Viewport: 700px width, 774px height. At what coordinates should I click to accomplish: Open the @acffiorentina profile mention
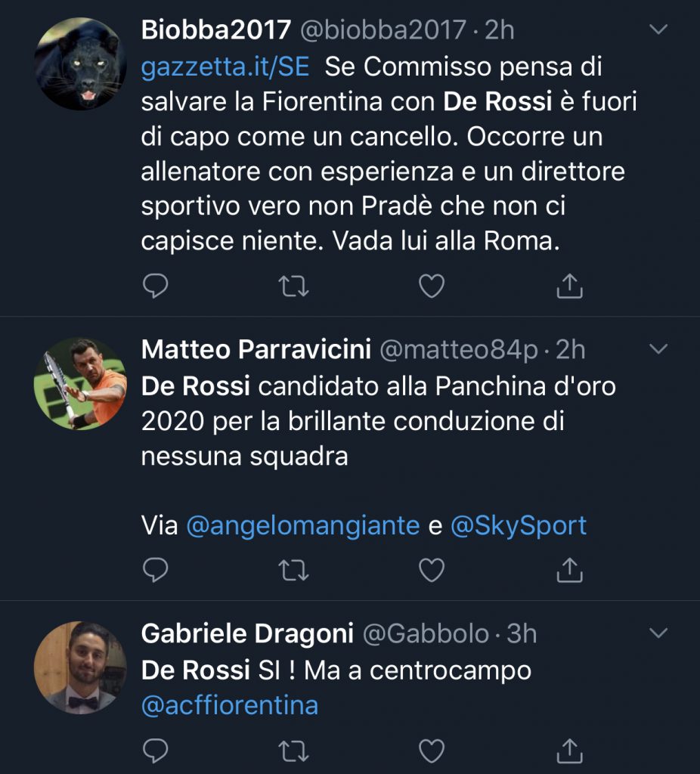[230, 705]
